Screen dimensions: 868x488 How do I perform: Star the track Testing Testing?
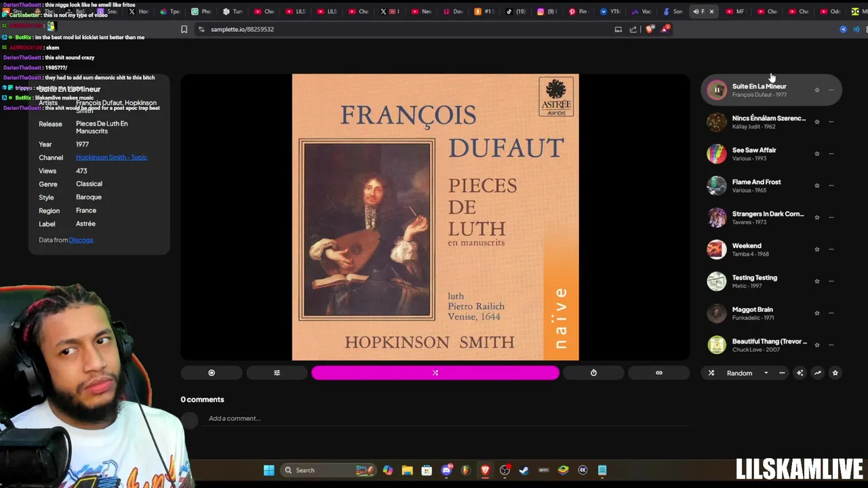[817, 281]
